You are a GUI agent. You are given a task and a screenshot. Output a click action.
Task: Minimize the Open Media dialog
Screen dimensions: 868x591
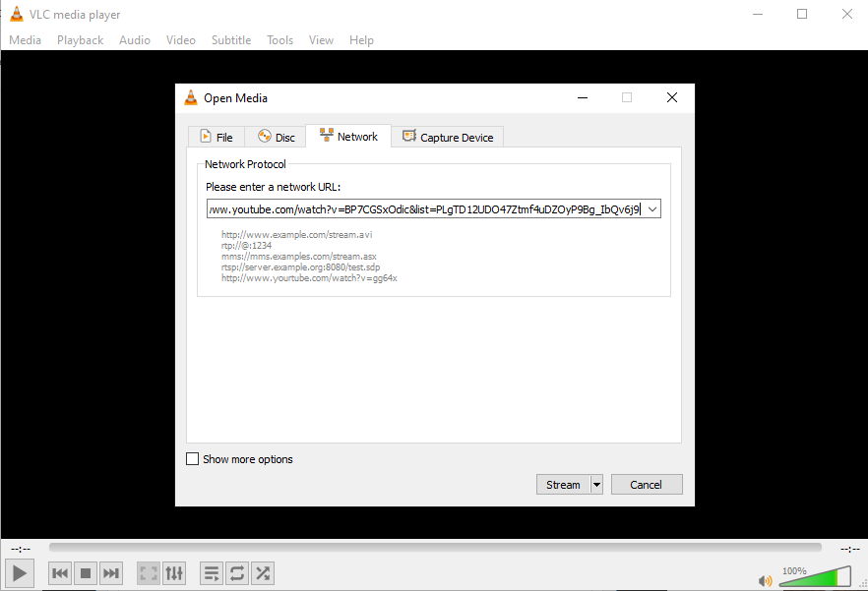point(583,97)
